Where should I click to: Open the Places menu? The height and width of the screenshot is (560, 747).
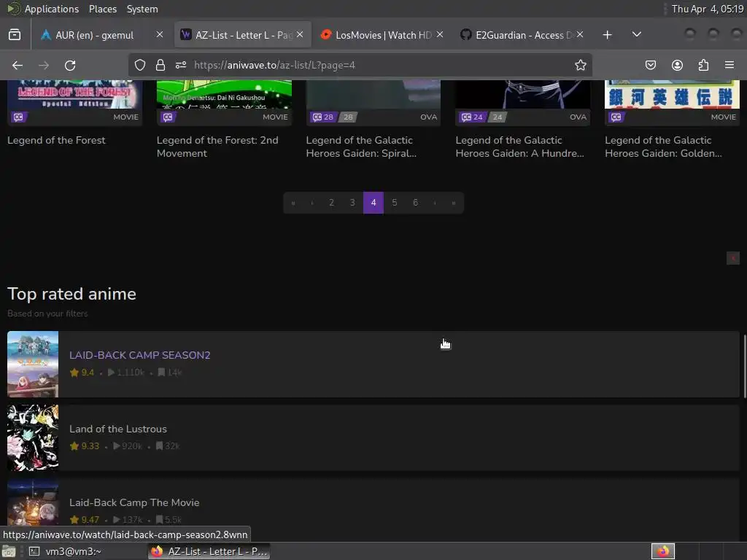[x=102, y=9]
